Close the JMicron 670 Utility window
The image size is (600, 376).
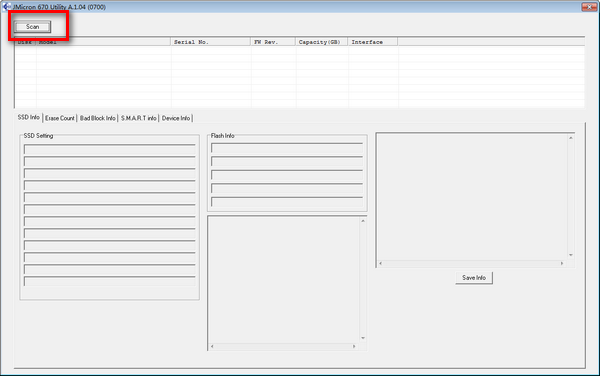[589, 7]
